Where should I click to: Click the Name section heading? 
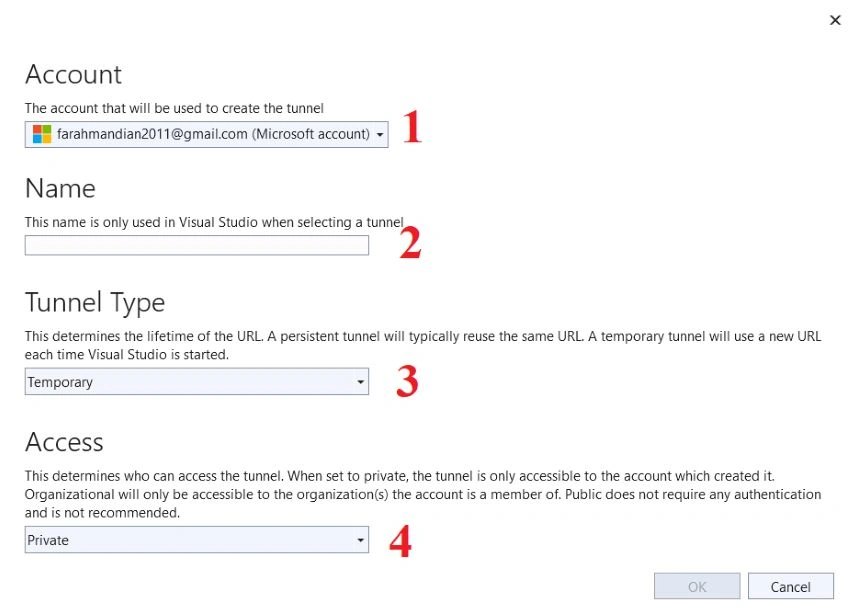tap(60, 189)
